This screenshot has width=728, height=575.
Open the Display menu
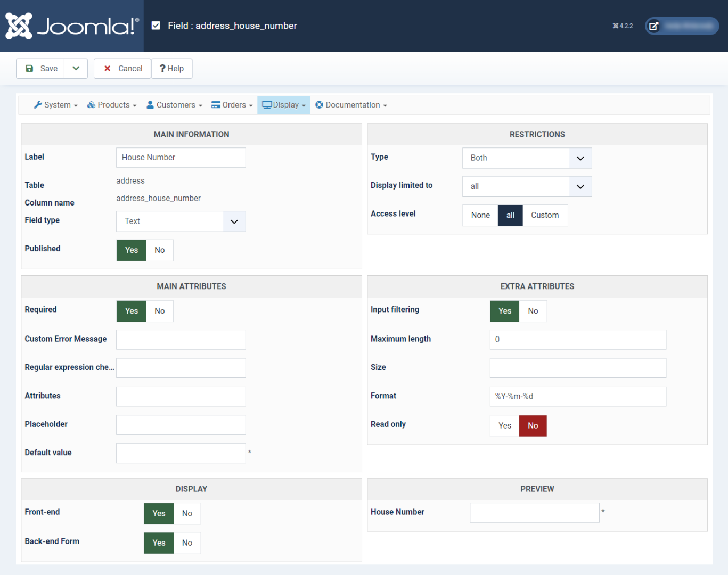(x=284, y=105)
